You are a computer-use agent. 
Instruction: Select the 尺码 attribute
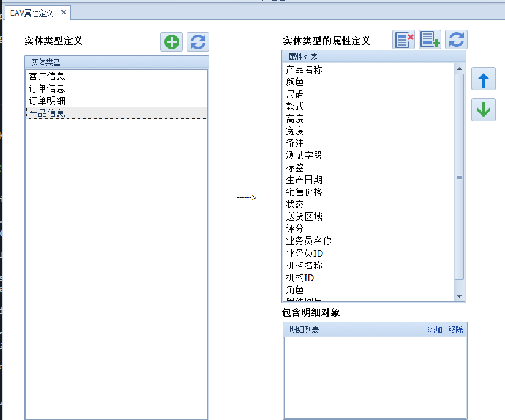369,94
